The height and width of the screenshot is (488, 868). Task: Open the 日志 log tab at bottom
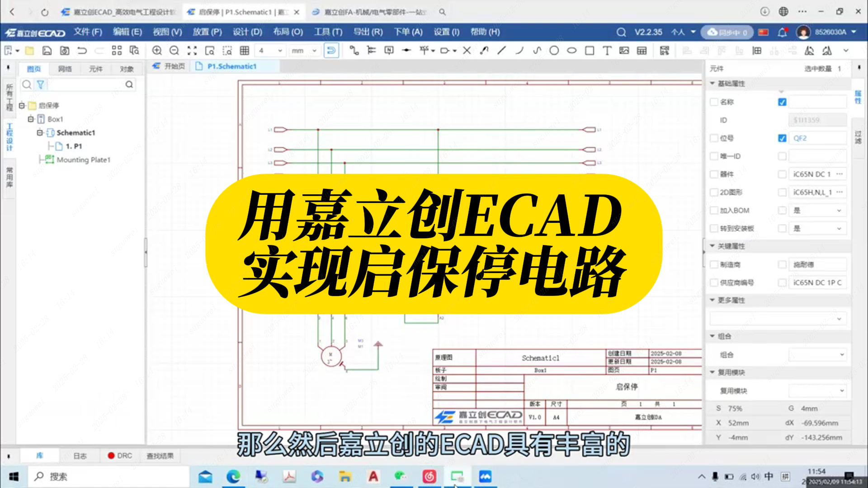(x=80, y=456)
